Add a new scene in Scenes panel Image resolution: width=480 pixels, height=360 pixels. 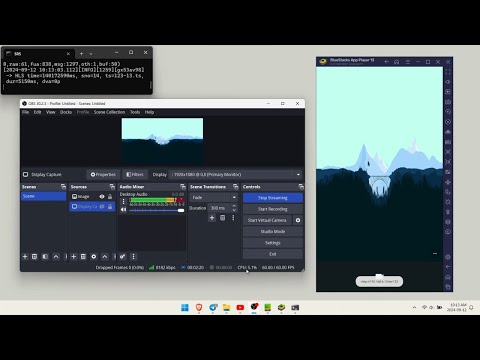[x=25, y=256]
